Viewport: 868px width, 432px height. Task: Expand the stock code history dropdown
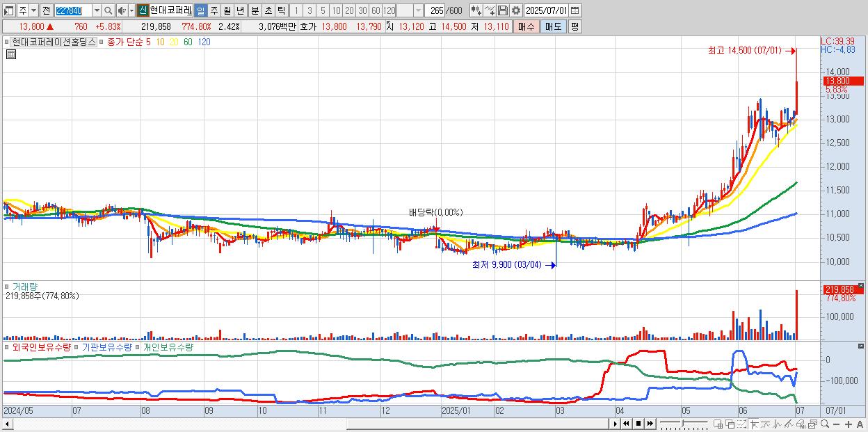tap(97, 10)
